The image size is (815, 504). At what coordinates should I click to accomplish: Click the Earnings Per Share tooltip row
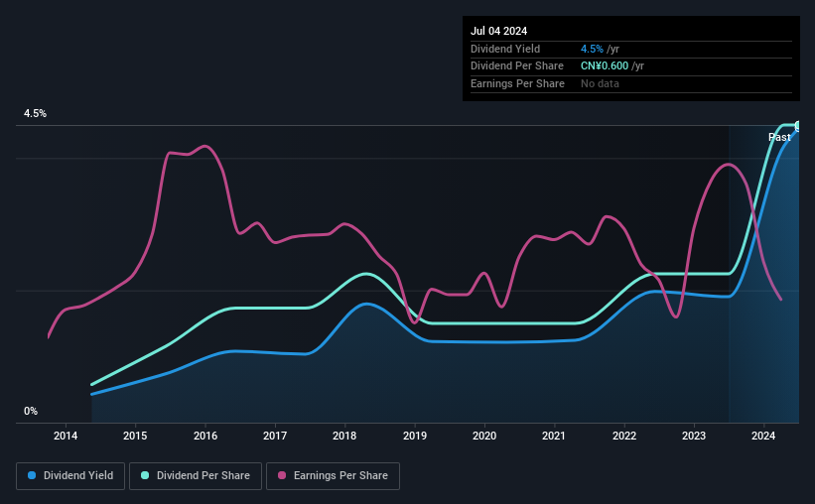[x=631, y=83]
